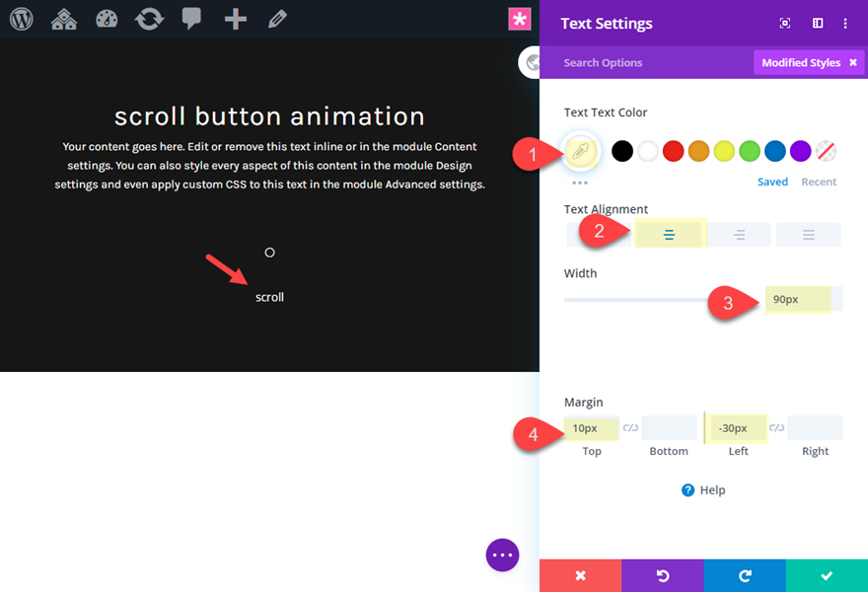This screenshot has width=868, height=592.
Task: Open the site home icon in the toolbar
Action: (63, 18)
